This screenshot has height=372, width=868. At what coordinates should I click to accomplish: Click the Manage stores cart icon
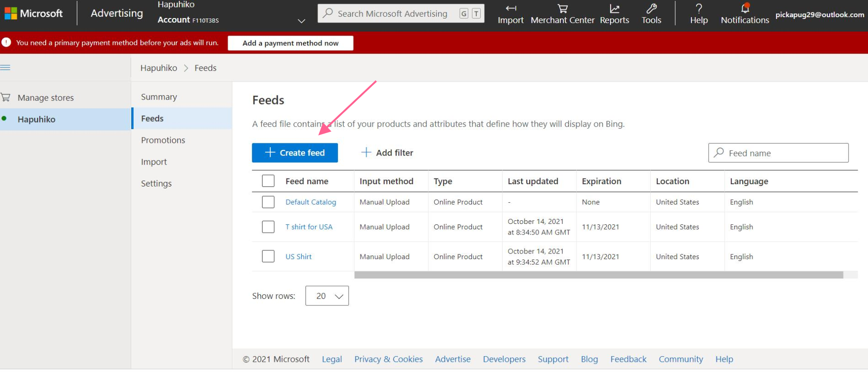(x=6, y=97)
